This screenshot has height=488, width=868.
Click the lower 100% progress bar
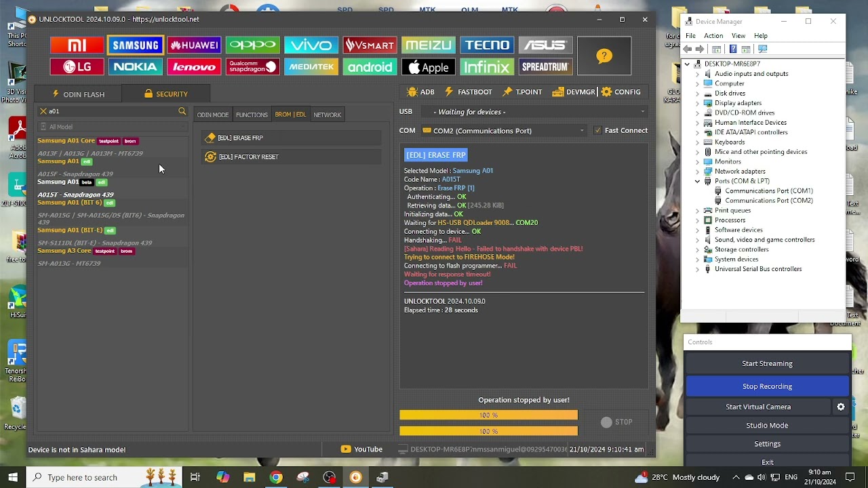(488, 431)
